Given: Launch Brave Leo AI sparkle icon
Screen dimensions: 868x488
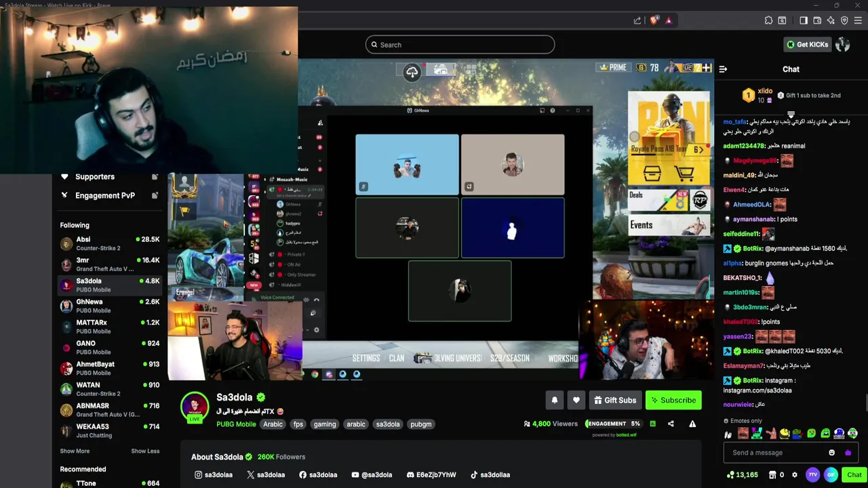Looking at the screenshot, I should [831, 20].
